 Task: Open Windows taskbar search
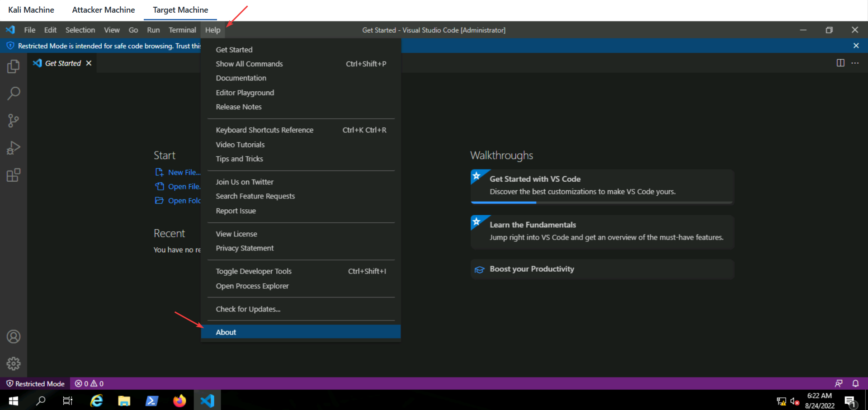(x=41, y=401)
